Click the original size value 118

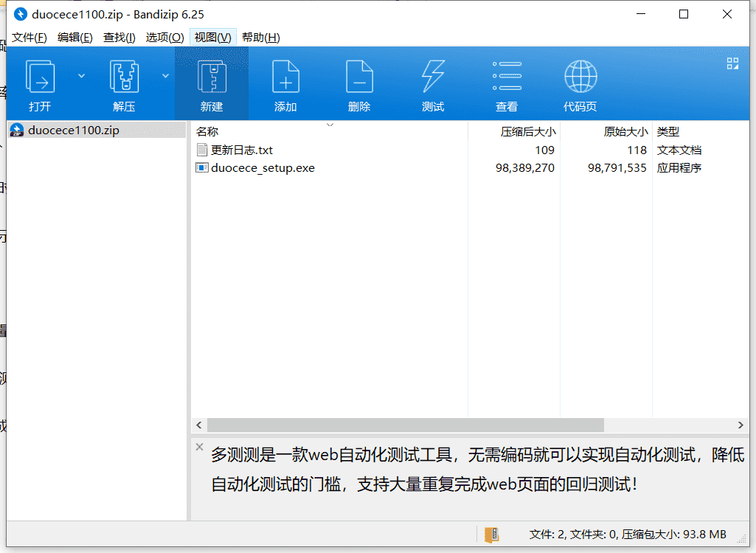coord(637,150)
